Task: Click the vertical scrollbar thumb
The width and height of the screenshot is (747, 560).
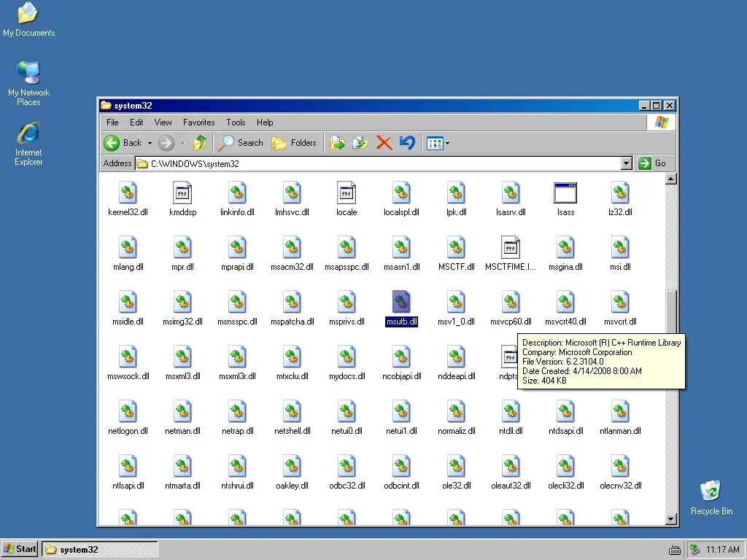Action: point(671,312)
